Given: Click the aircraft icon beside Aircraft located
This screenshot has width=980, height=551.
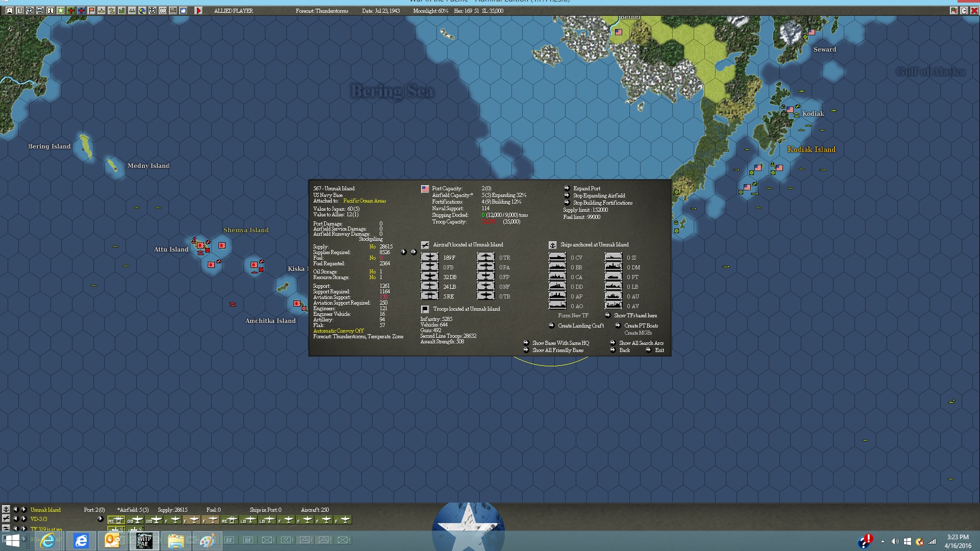Looking at the screenshot, I should (x=425, y=245).
